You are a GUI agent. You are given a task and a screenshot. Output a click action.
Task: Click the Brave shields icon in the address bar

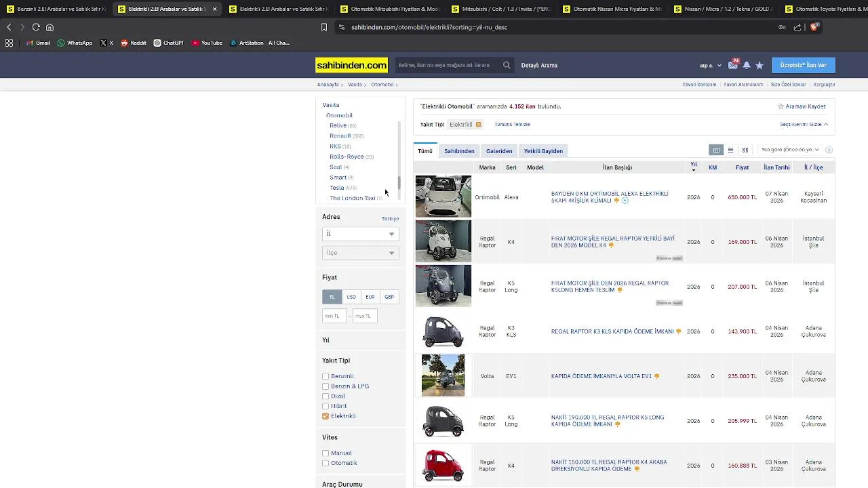(x=814, y=27)
